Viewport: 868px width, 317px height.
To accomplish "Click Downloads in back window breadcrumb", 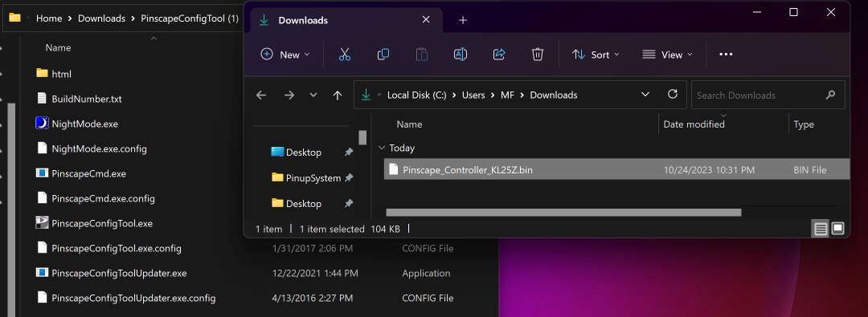I will tap(101, 18).
